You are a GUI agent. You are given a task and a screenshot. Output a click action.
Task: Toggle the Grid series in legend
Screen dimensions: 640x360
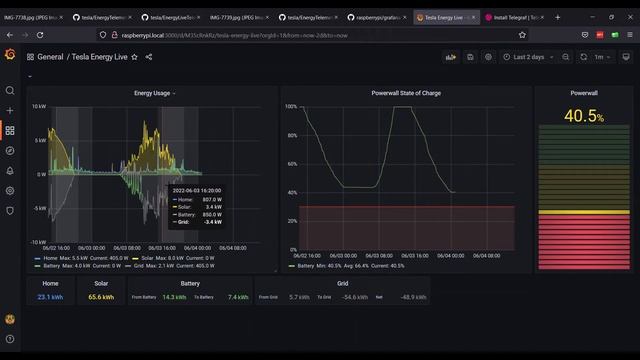pyautogui.click(x=139, y=266)
